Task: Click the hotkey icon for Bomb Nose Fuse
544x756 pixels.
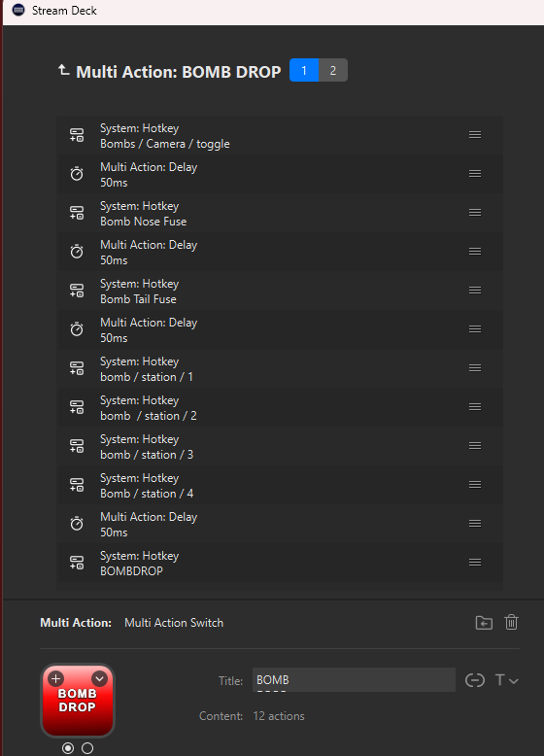Action: 77,213
